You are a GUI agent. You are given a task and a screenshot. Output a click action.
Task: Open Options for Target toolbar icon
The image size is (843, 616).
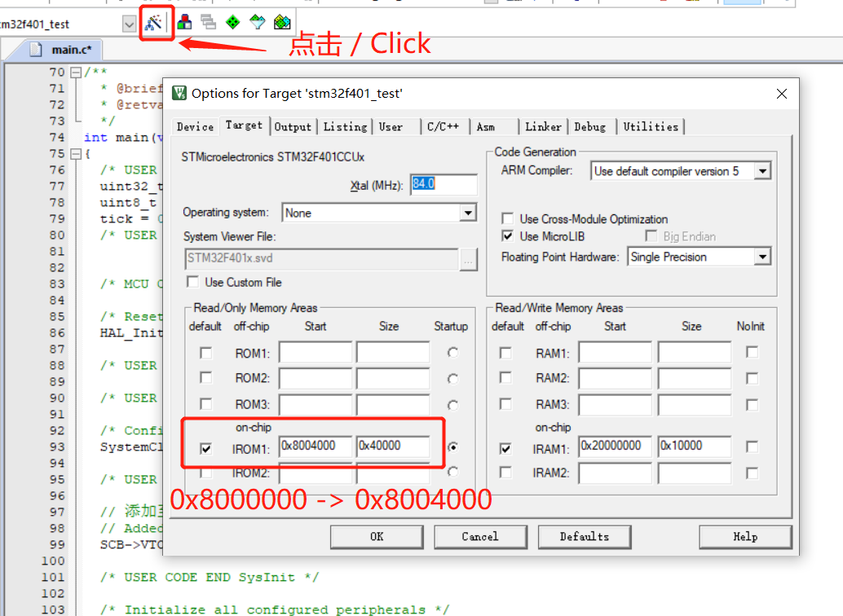(x=154, y=22)
